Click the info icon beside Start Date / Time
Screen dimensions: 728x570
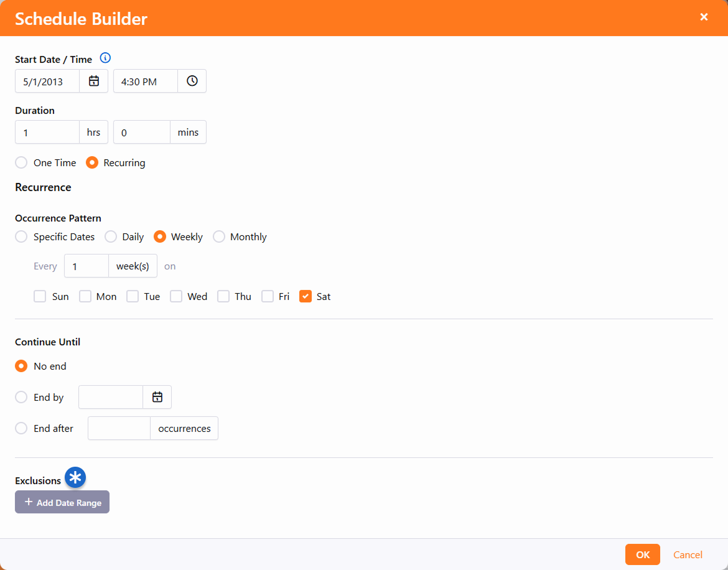pos(105,58)
